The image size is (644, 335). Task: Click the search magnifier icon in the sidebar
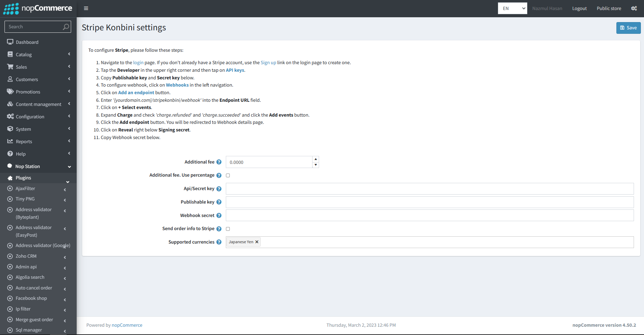tap(66, 27)
